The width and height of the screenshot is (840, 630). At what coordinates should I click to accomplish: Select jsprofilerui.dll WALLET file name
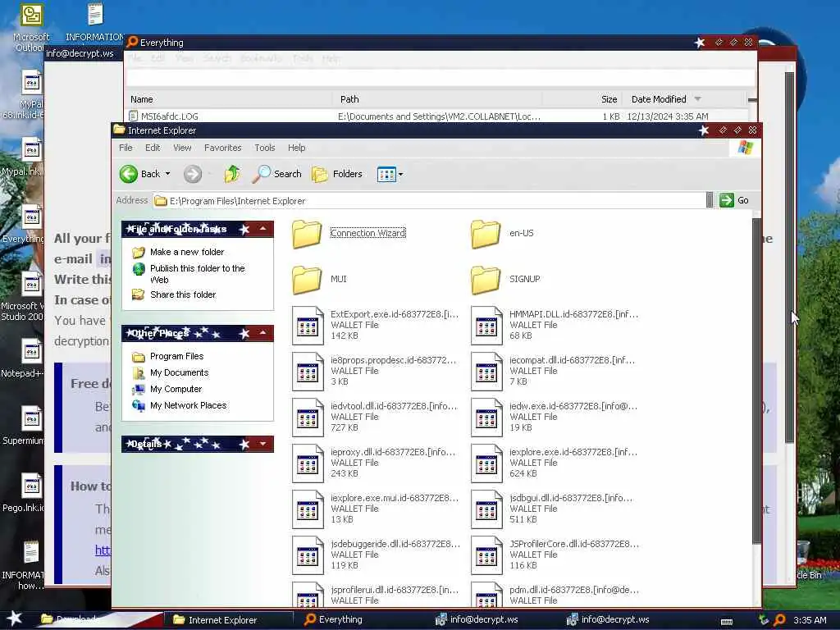[x=395, y=590]
